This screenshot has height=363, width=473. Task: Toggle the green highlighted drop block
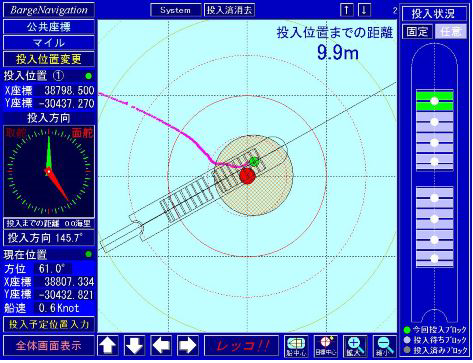pyautogui.click(x=435, y=101)
